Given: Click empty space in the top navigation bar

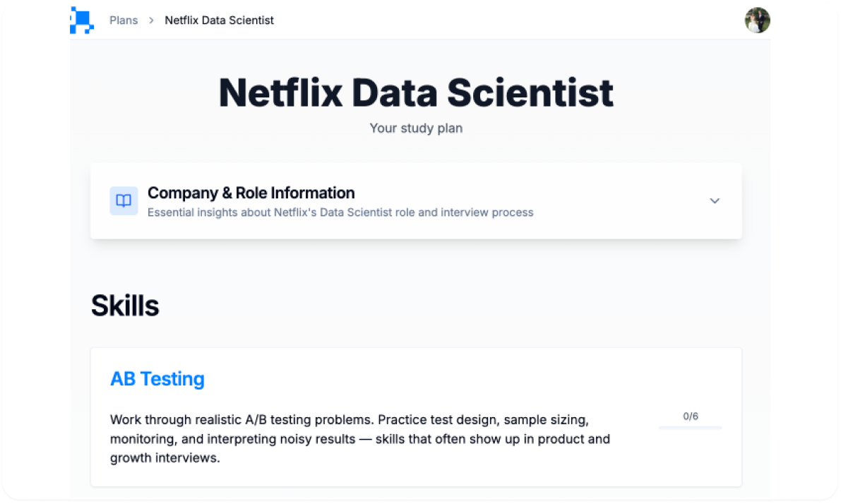Looking at the screenshot, I should point(494,20).
